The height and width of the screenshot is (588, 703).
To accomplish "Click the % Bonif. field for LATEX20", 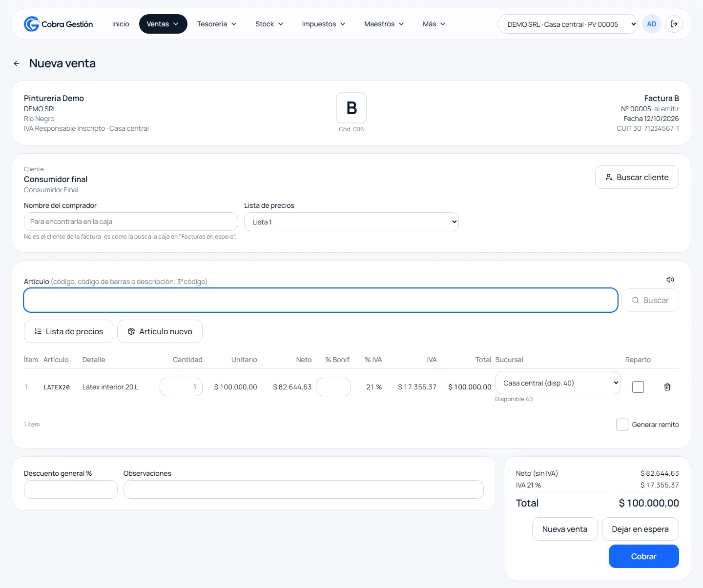I will (x=333, y=387).
